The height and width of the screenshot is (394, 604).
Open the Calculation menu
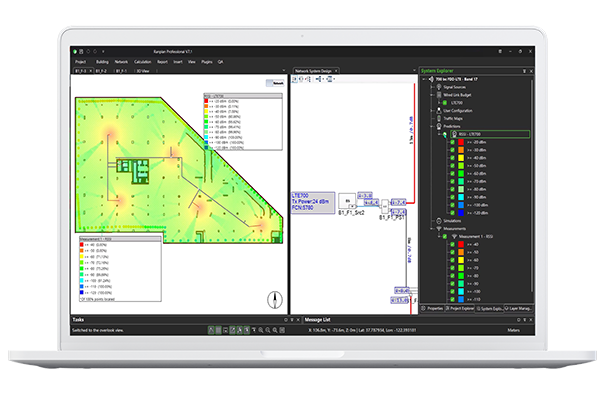(x=143, y=62)
